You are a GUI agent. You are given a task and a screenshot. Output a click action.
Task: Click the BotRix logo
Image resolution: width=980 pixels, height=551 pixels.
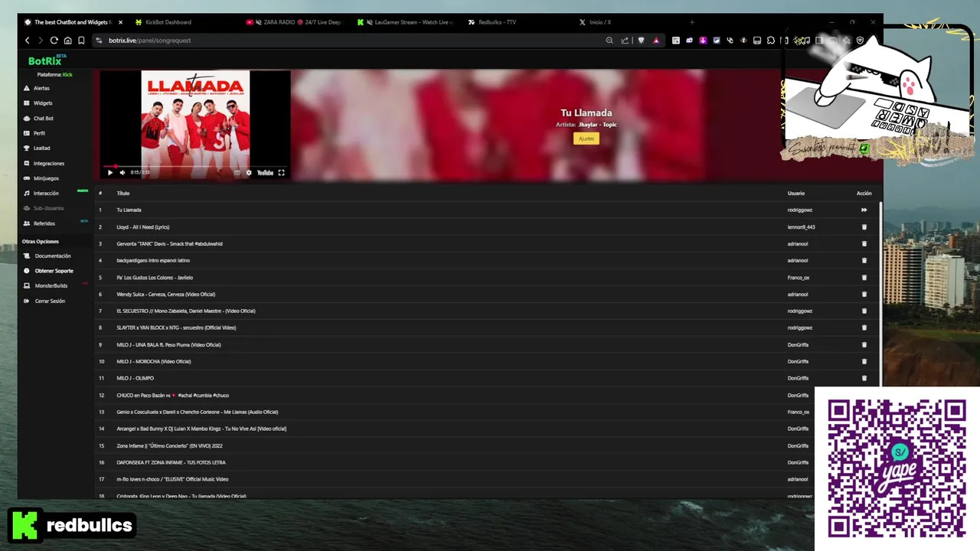[x=47, y=60]
